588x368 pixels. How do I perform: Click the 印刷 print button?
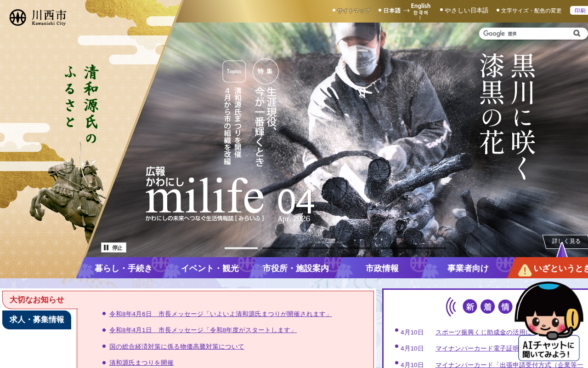click(x=579, y=11)
